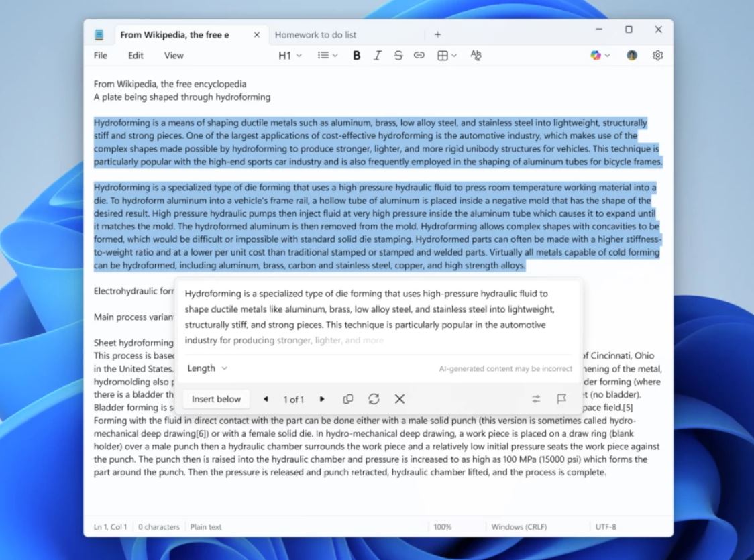Screen dimensions: 754x560
Task: Select the From Wikipedia tab
Action: click(x=174, y=35)
